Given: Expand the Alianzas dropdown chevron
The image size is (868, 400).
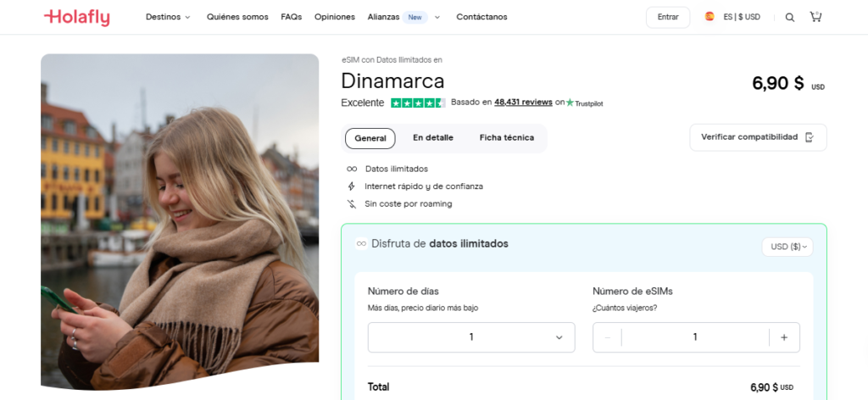Looking at the screenshot, I should 437,17.
